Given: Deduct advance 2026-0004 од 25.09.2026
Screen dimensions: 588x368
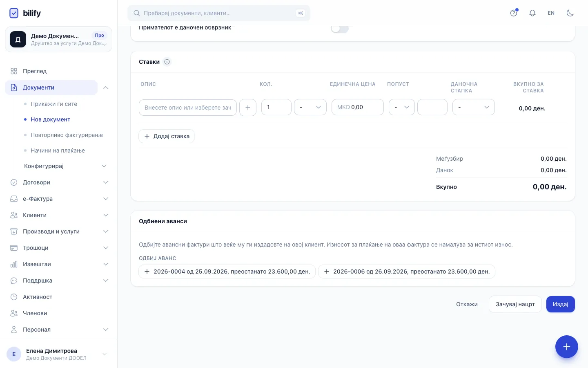Looking at the screenshot, I should pos(227,272).
